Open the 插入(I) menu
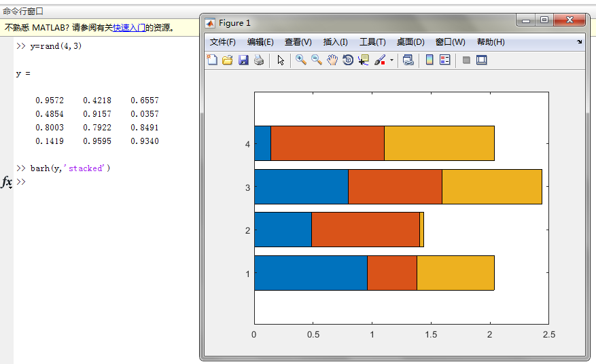 [335, 42]
